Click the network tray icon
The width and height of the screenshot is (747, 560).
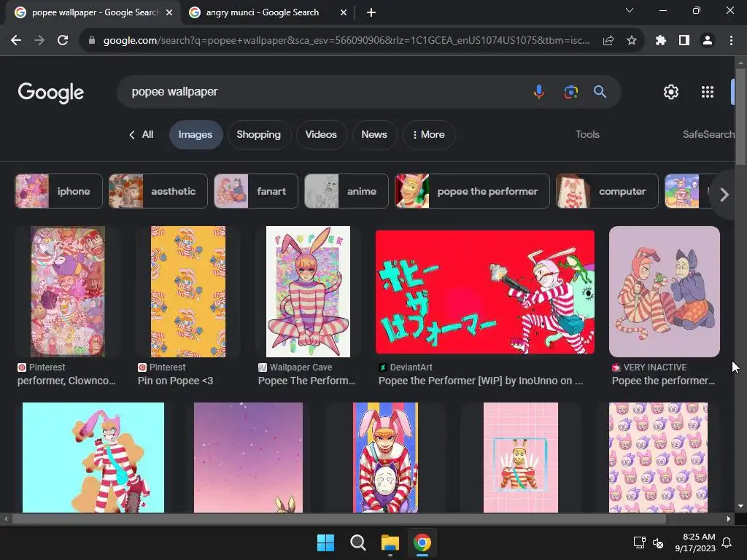[639, 542]
